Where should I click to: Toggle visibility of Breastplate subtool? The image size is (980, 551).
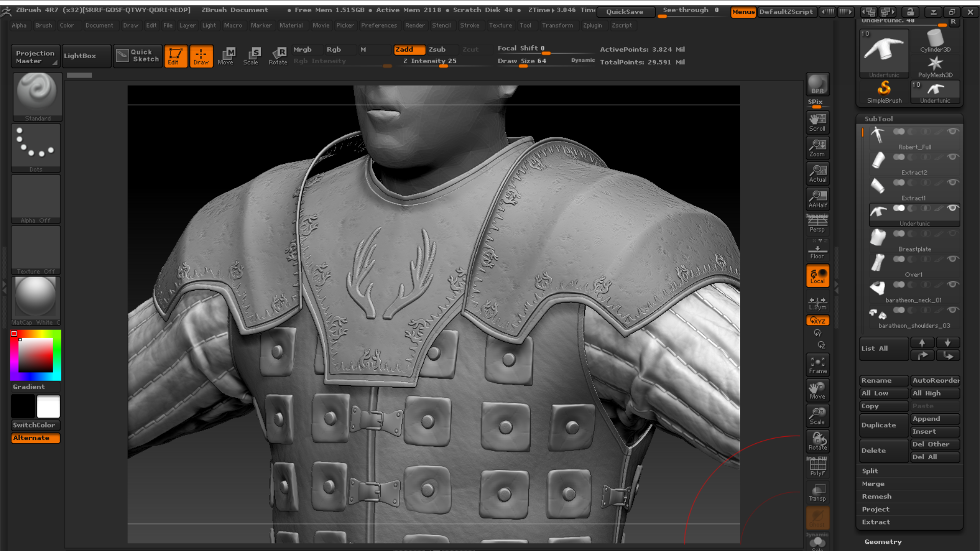coord(954,259)
